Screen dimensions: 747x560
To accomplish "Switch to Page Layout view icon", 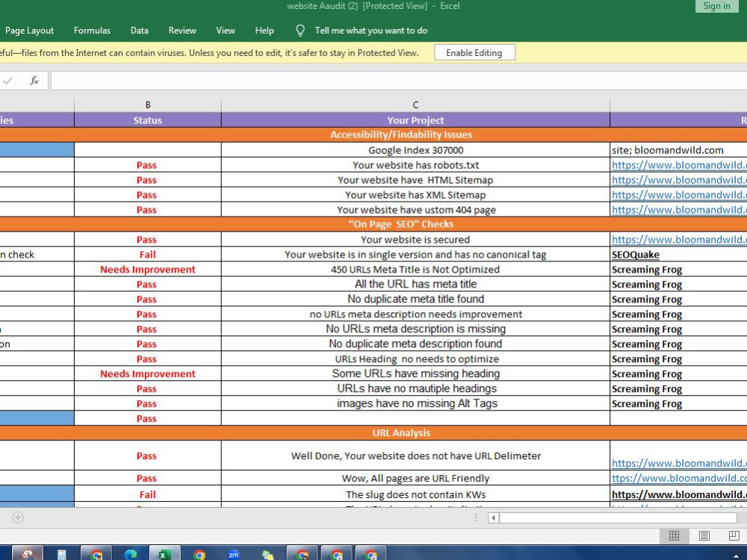I will (704, 535).
